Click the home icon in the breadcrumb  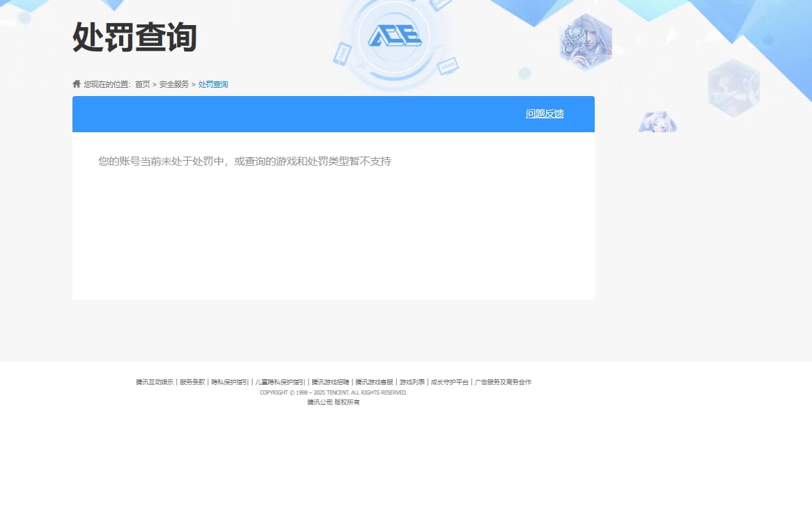pyautogui.click(x=77, y=84)
